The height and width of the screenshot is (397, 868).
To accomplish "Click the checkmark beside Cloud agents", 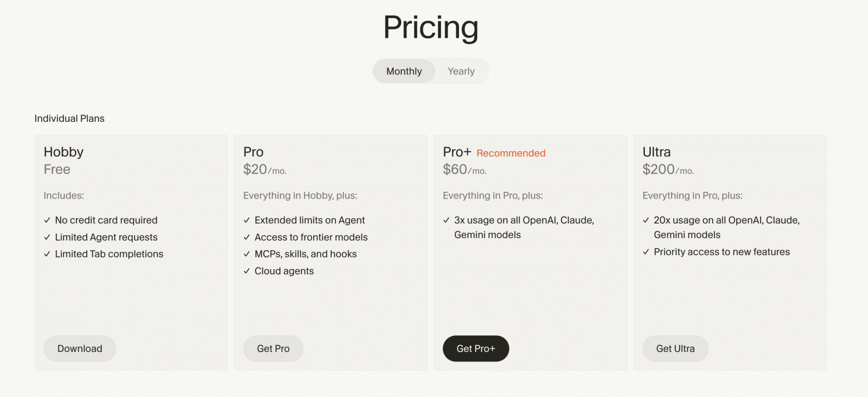I will 247,271.
